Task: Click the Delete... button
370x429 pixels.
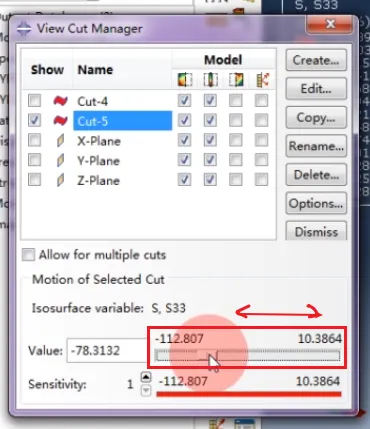Action: tap(316, 175)
